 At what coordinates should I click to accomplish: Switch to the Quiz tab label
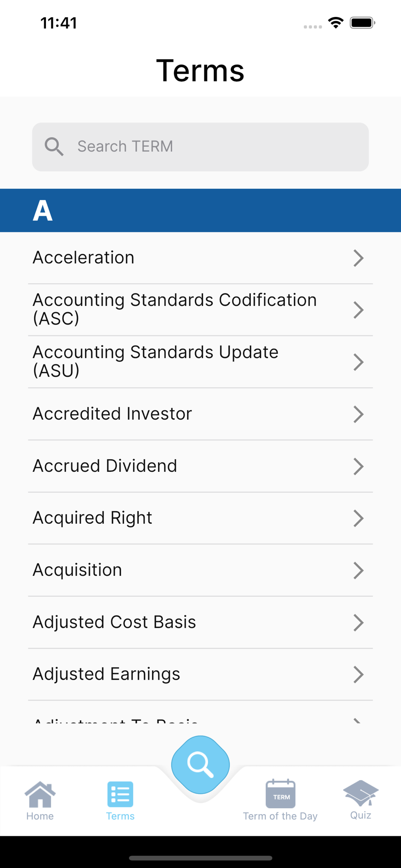361,815
